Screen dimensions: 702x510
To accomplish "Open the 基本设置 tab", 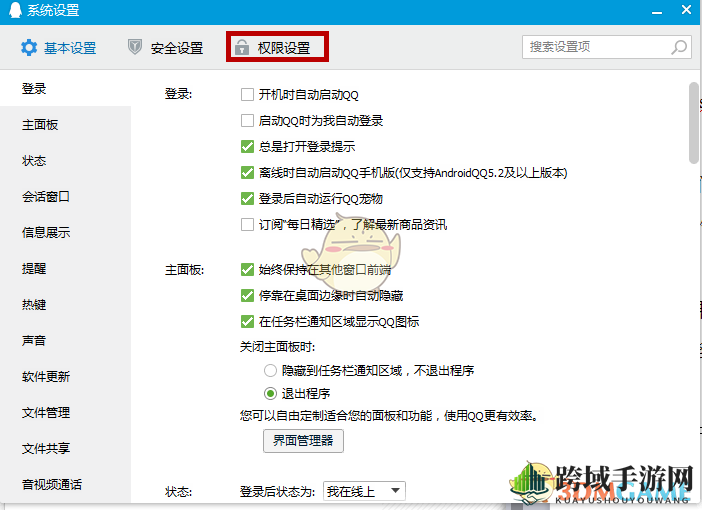I will 59,47.
